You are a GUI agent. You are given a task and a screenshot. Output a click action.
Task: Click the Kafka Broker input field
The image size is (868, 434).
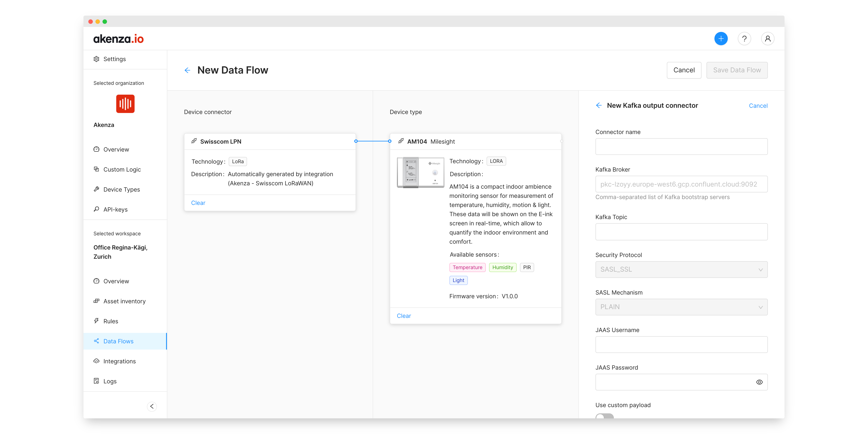pos(681,184)
